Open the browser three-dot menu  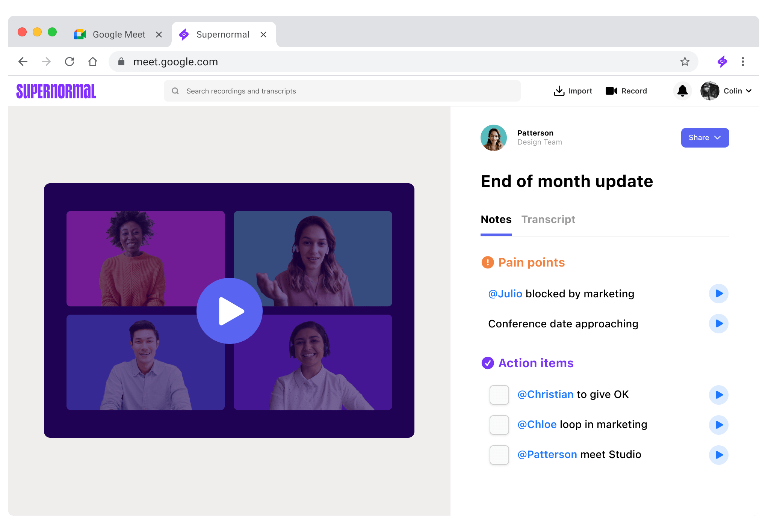(x=742, y=62)
